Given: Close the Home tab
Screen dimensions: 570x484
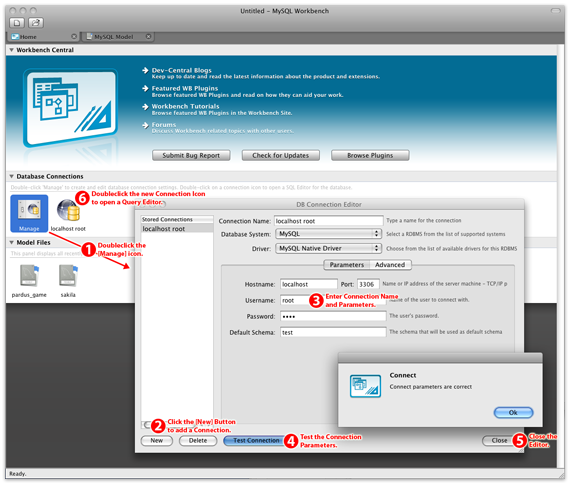Looking at the screenshot, I should click(x=74, y=37).
